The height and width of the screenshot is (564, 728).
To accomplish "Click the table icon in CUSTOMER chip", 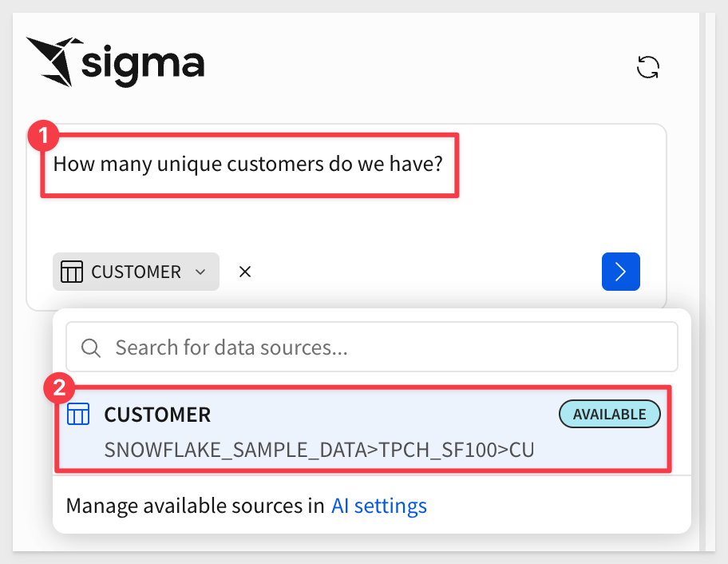I will coord(72,272).
